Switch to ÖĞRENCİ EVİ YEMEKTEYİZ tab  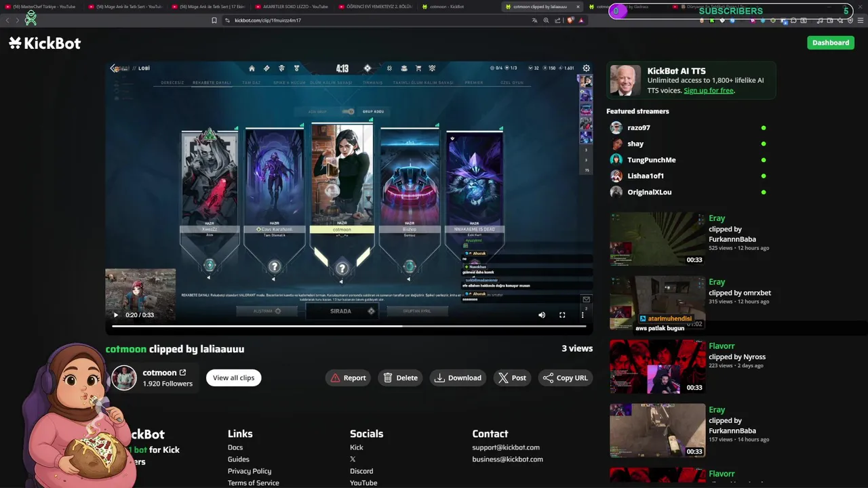tap(375, 7)
